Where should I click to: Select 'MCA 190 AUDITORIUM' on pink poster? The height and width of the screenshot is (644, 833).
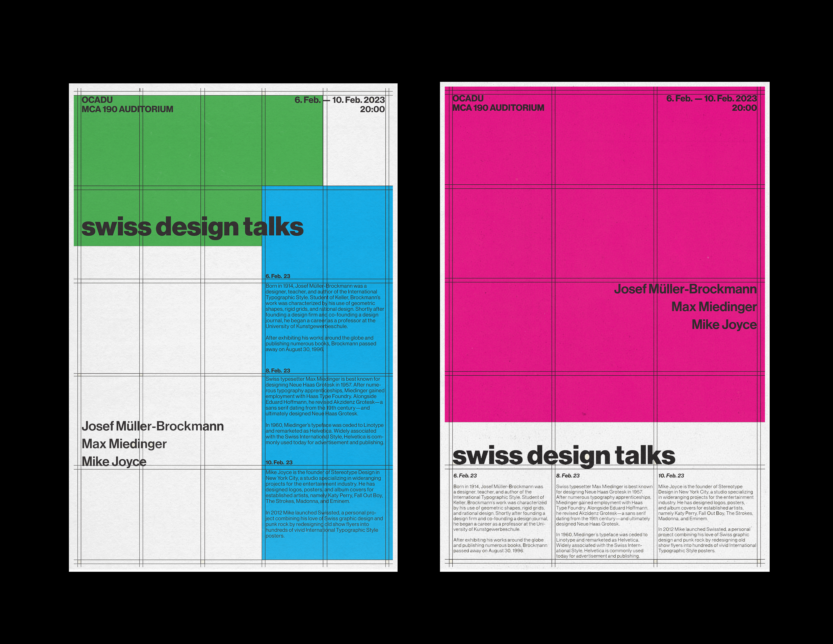(x=498, y=108)
